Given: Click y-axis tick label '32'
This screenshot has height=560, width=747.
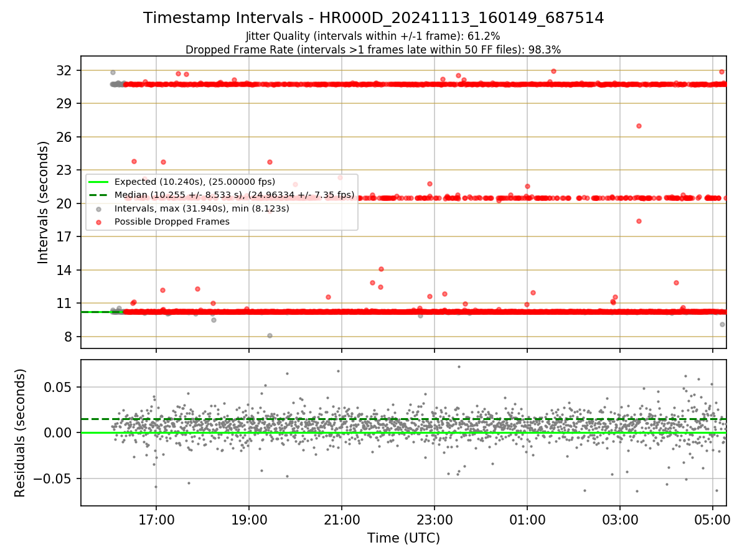Looking at the screenshot, I should click(x=65, y=70).
